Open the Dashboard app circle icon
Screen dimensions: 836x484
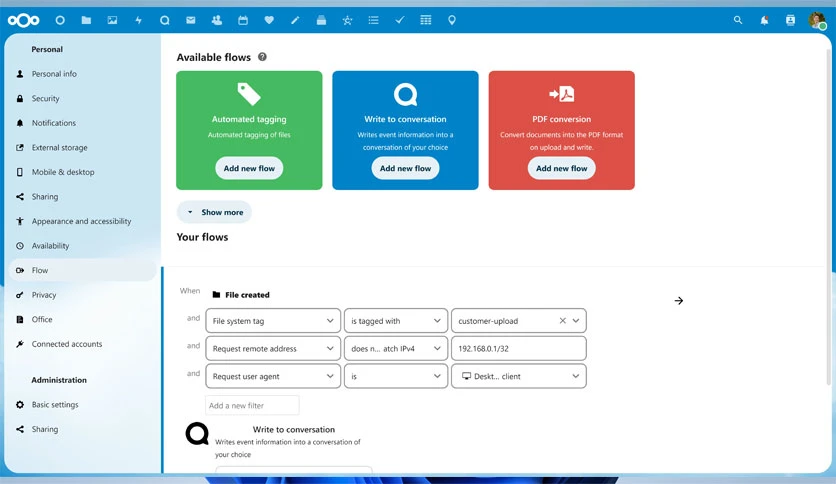pos(60,20)
